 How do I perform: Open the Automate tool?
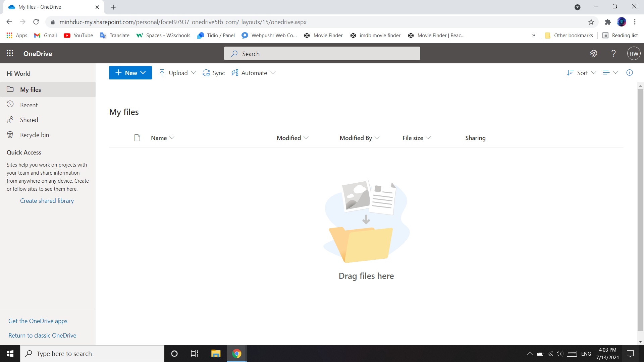click(x=250, y=73)
